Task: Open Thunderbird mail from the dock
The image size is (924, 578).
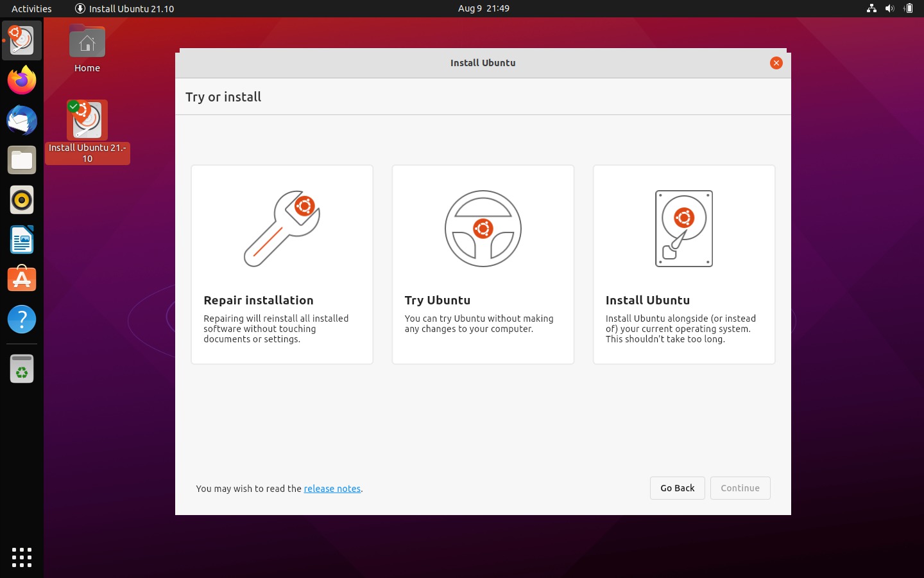Action: pos(22,120)
